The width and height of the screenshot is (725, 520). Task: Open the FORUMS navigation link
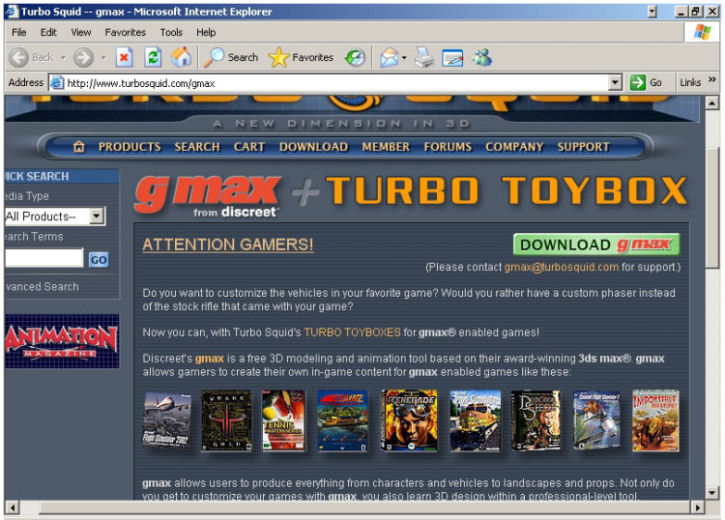coord(448,147)
